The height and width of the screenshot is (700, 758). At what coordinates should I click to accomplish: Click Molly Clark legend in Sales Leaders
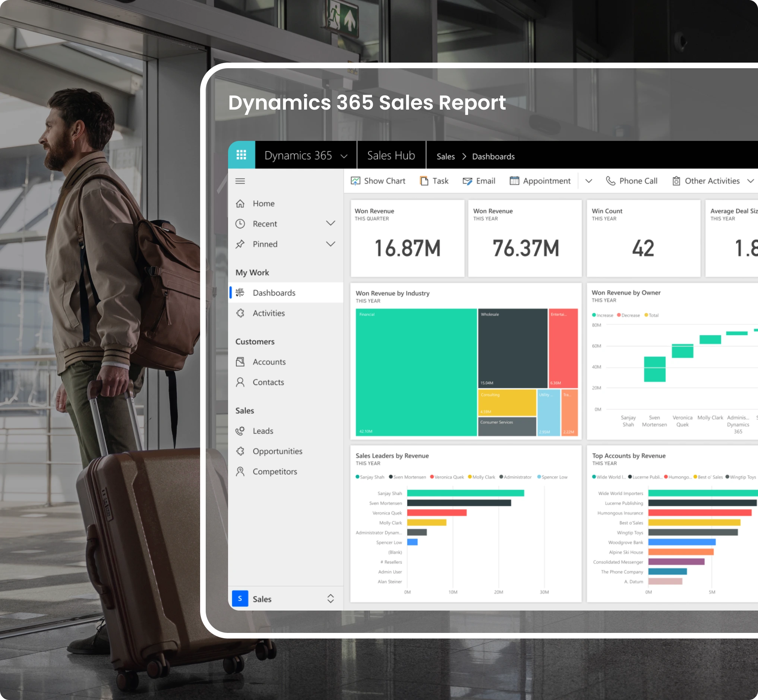481,477
